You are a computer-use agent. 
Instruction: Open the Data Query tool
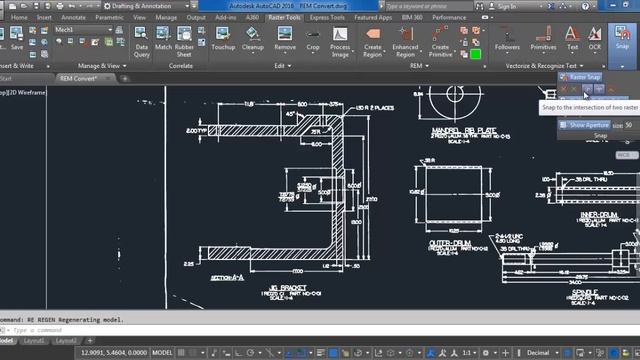coord(141,42)
